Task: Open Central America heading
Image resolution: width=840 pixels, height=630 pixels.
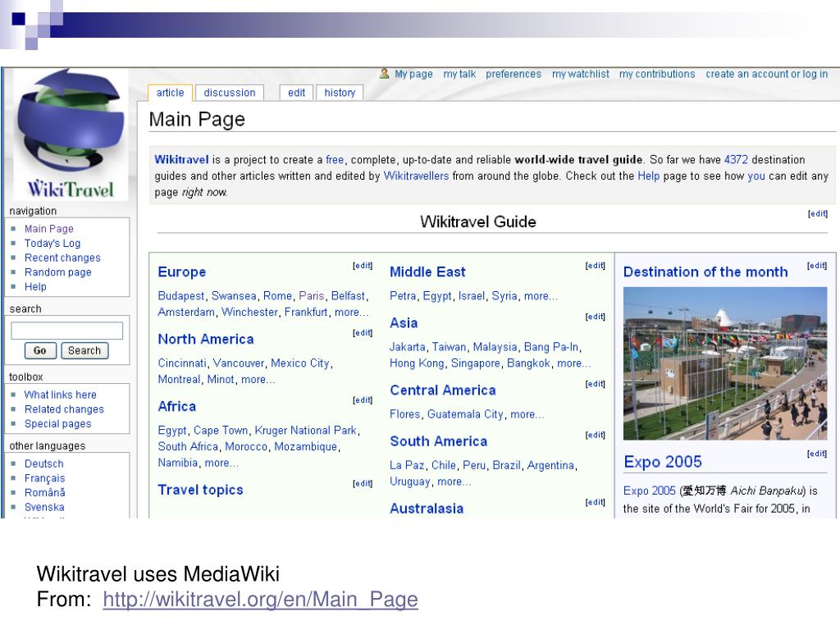Action: [x=442, y=390]
